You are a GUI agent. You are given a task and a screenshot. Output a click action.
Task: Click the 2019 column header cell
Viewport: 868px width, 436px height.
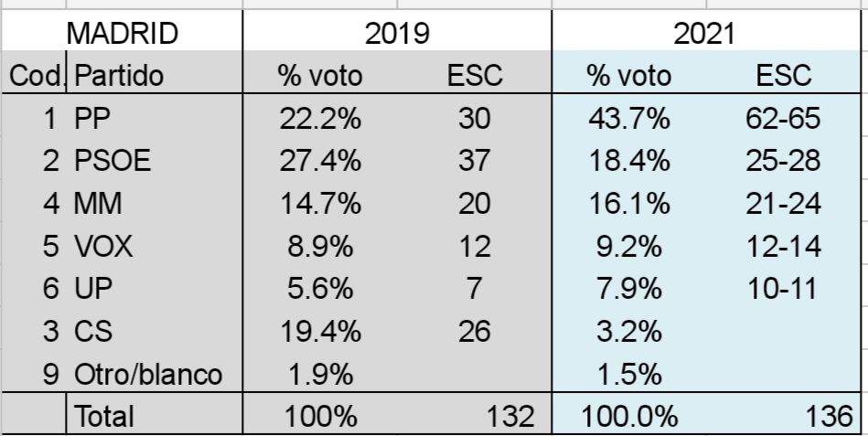[x=397, y=35]
